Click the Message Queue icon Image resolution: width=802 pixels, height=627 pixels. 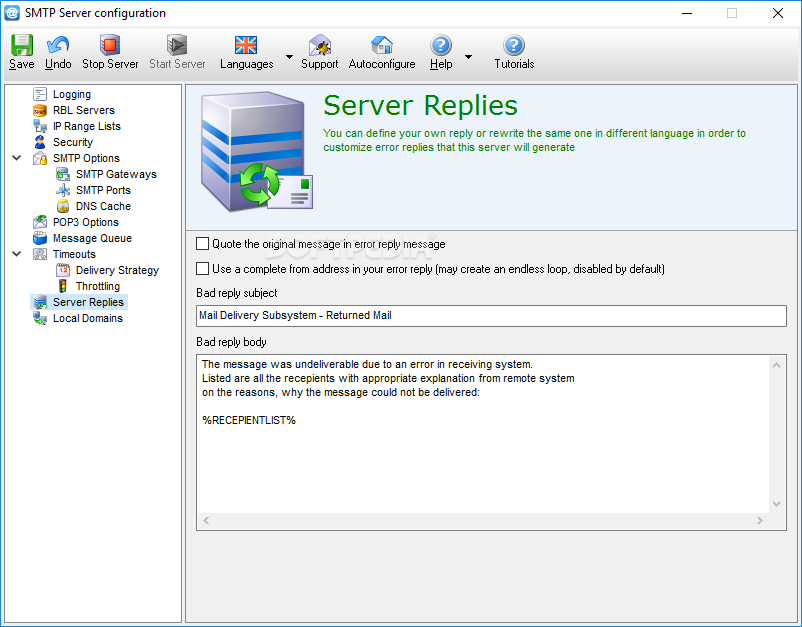pyautogui.click(x=40, y=238)
